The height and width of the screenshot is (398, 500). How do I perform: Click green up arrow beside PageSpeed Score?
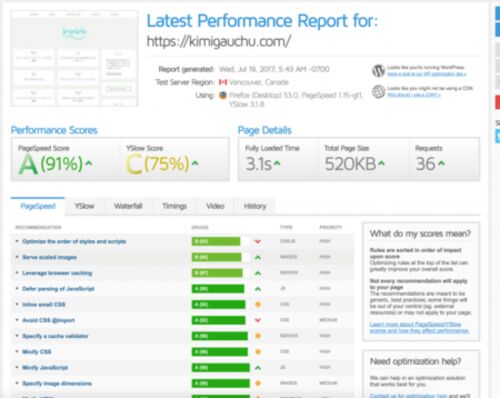coord(89,163)
